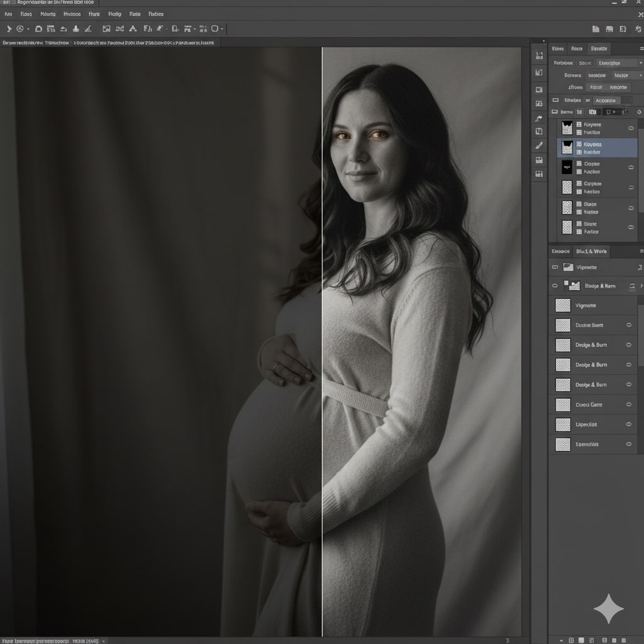Image resolution: width=644 pixels, height=644 pixels.
Task: Click the curved arrow icon in side strip
Action: coord(539,118)
